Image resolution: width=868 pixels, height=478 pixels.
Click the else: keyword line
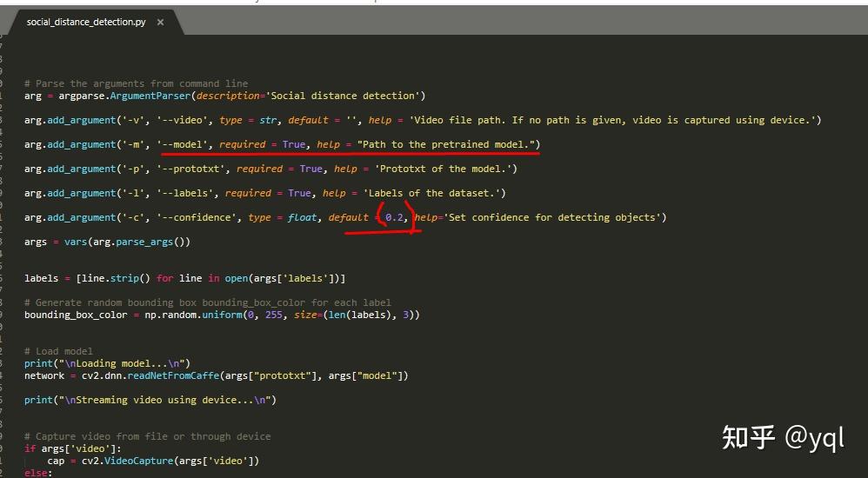38,473
